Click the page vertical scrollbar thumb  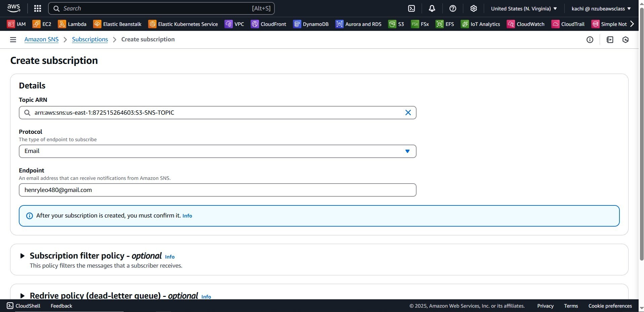[641, 134]
